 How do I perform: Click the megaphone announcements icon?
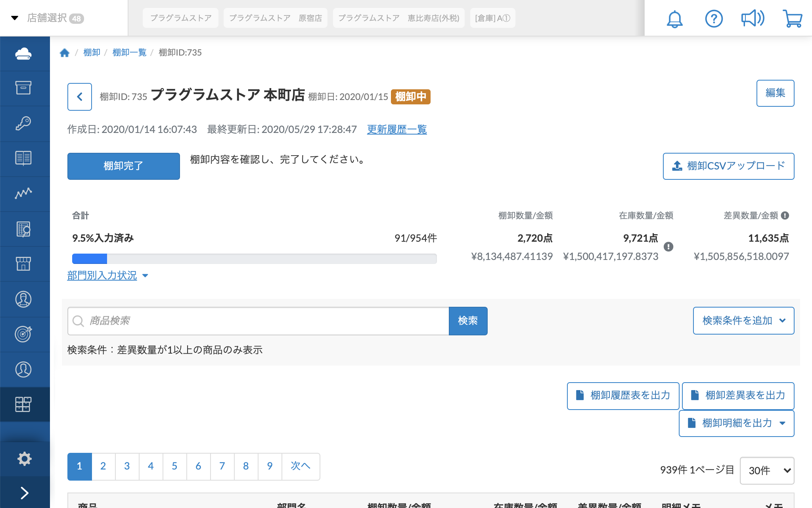coord(753,19)
